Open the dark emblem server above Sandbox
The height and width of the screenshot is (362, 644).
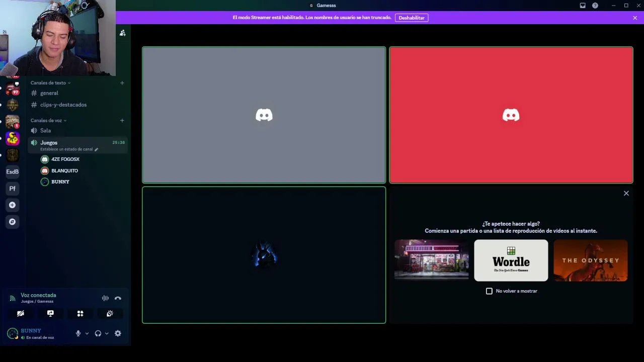tap(13, 105)
